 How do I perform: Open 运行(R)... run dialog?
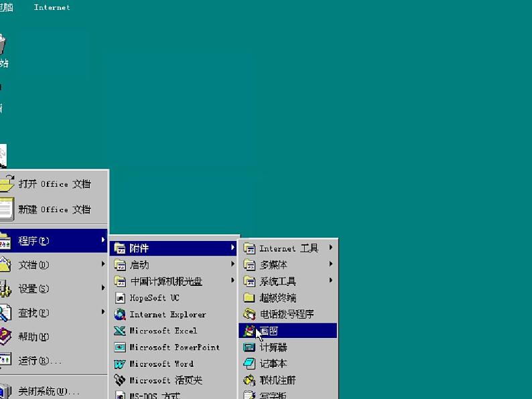(x=54, y=360)
